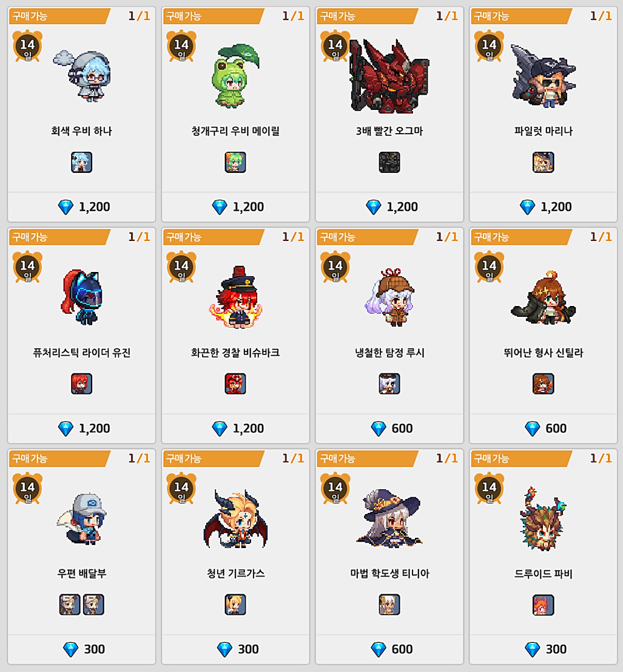Buy 회색 우비 하나 for 1,200 gems
The image size is (623, 672).
81,207
